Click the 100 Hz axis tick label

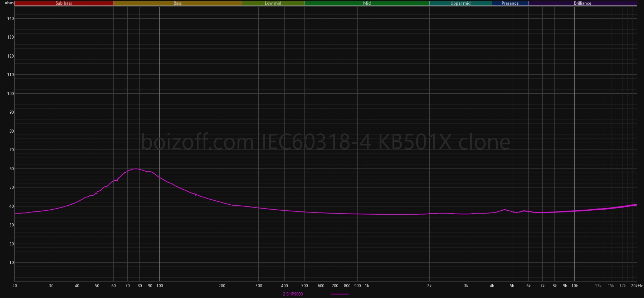tap(160, 286)
